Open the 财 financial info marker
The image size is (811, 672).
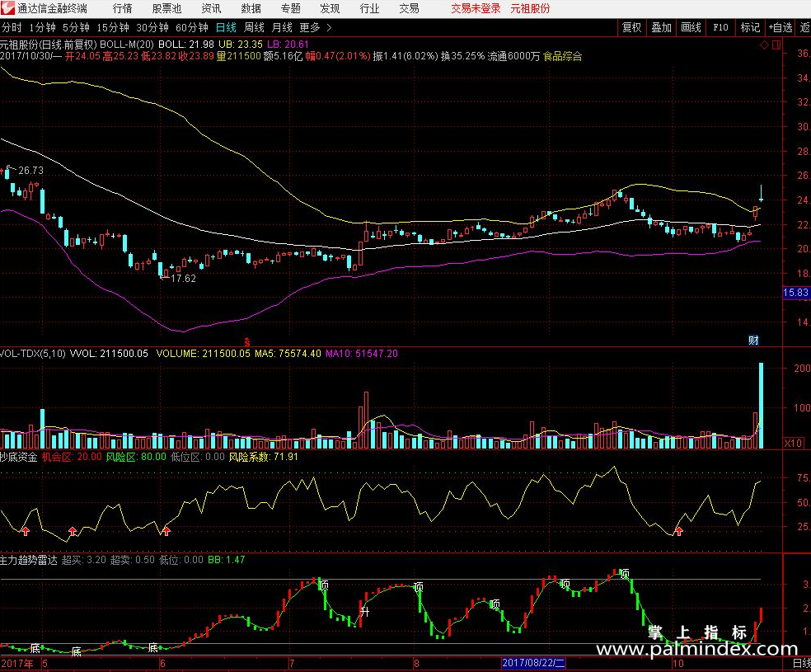[753, 340]
